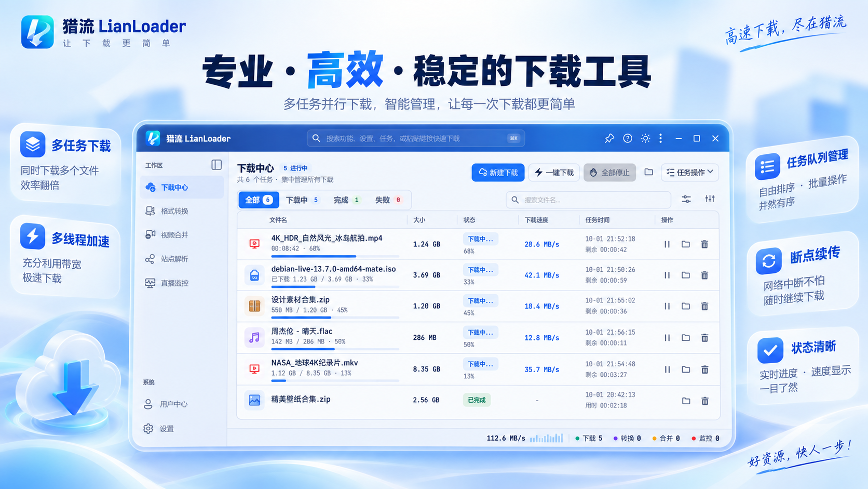Click 监控 0 indicator in status bar
Viewport: 868px width, 489px height.
(x=705, y=438)
